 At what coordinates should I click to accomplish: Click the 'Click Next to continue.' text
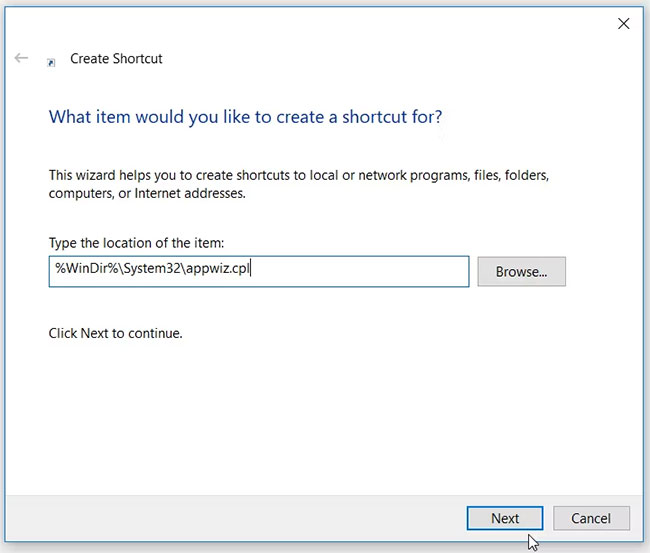116,333
